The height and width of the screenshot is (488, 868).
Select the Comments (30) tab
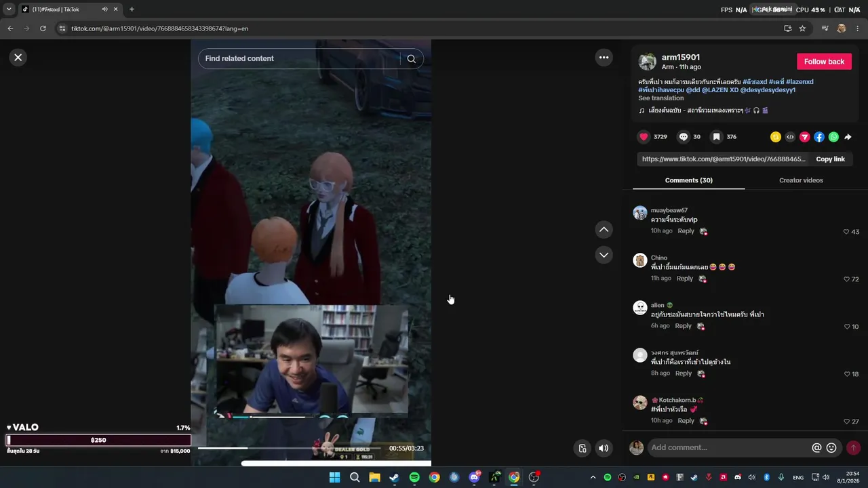point(688,180)
